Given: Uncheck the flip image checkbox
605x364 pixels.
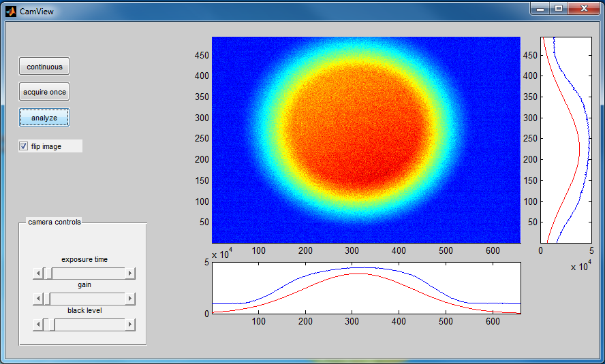Looking at the screenshot, I should point(24,146).
